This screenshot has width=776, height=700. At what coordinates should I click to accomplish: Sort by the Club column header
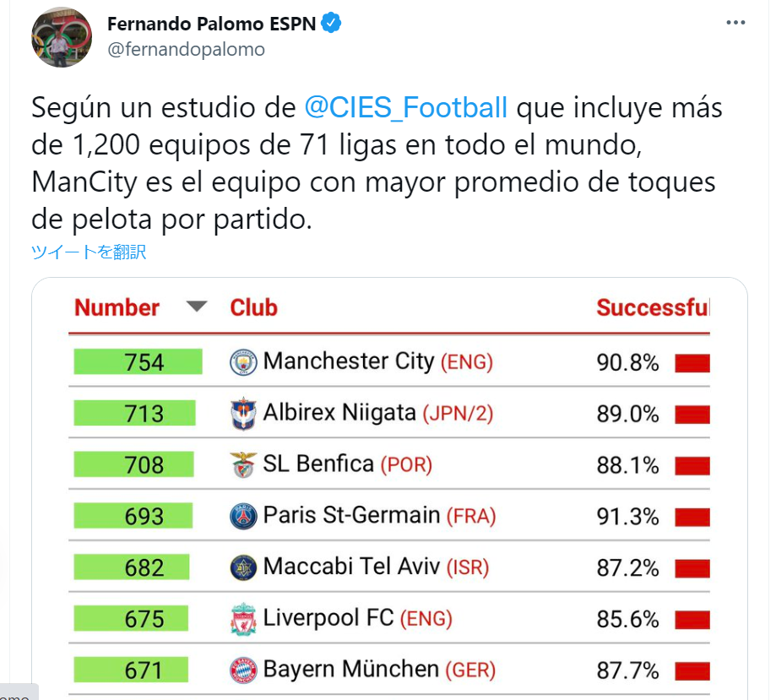click(254, 307)
